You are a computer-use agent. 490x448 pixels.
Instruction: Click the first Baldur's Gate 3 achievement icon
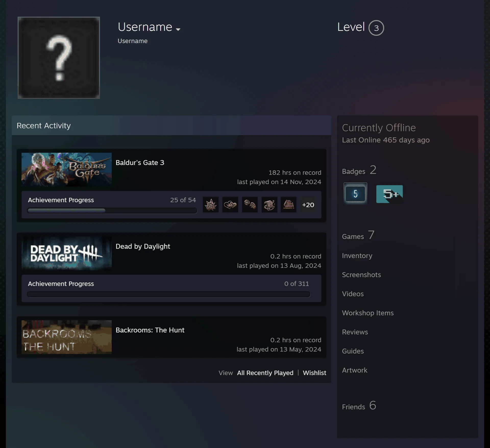pos(211,204)
